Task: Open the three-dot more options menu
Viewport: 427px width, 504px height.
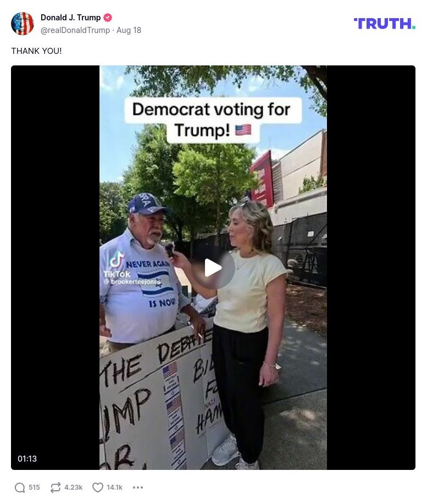Action: [138, 488]
